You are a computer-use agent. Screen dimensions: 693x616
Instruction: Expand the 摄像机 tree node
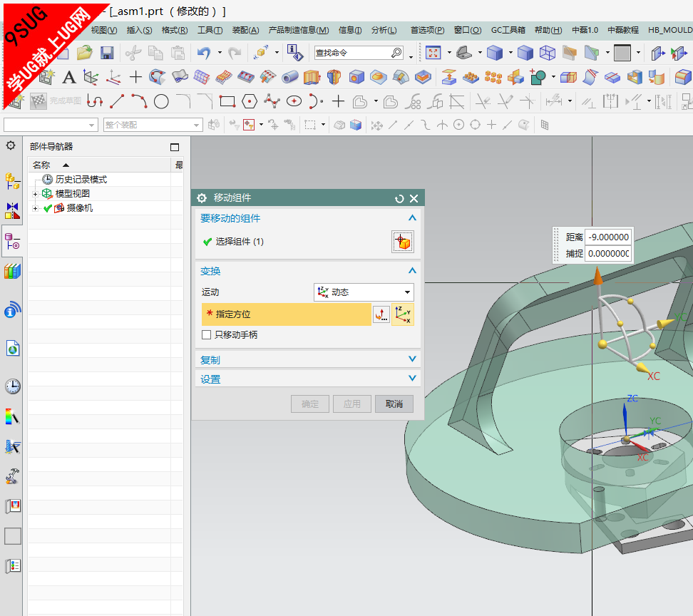click(36, 208)
